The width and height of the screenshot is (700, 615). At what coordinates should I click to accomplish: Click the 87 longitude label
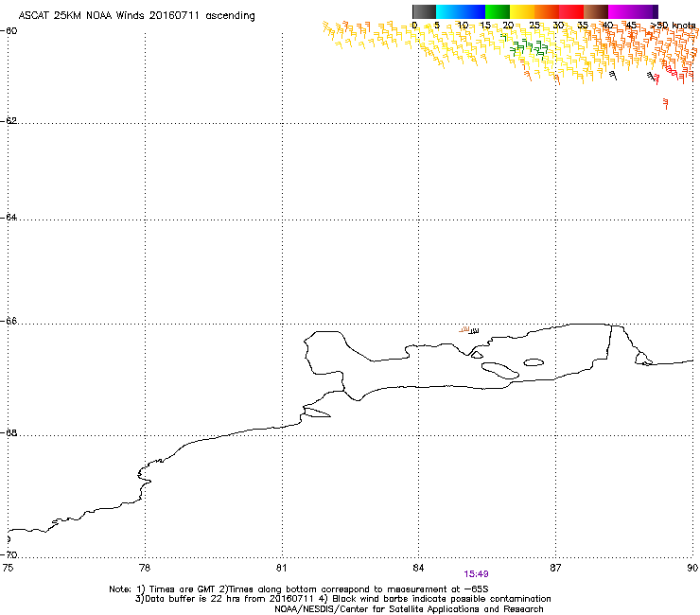[555, 568]
